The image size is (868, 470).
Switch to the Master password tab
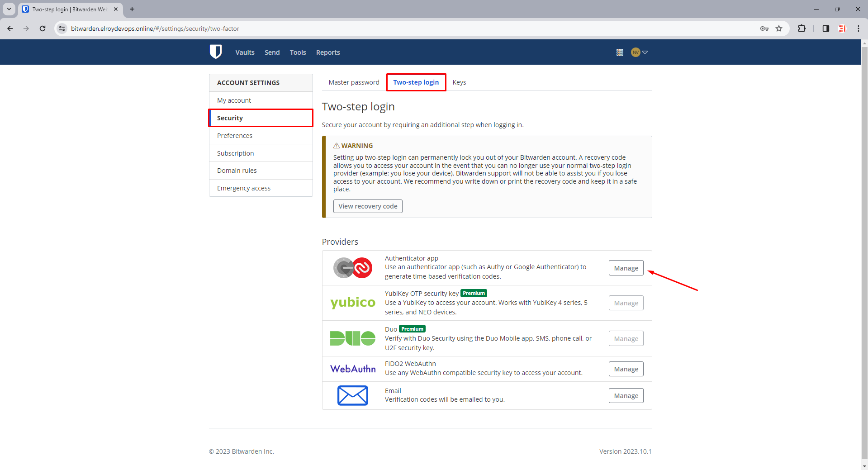click(354, 82)
